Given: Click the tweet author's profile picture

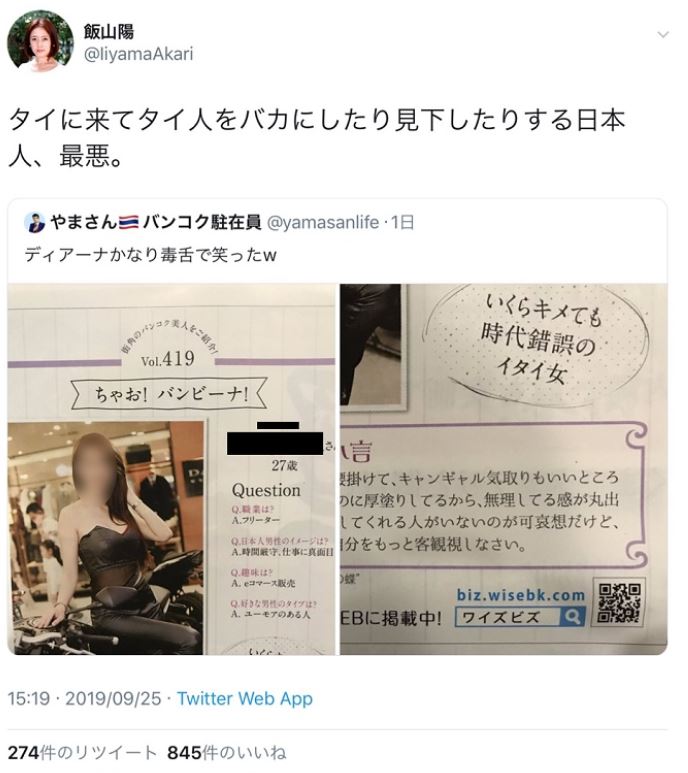Looking at the screenshot, I should (x=40, y=41).
